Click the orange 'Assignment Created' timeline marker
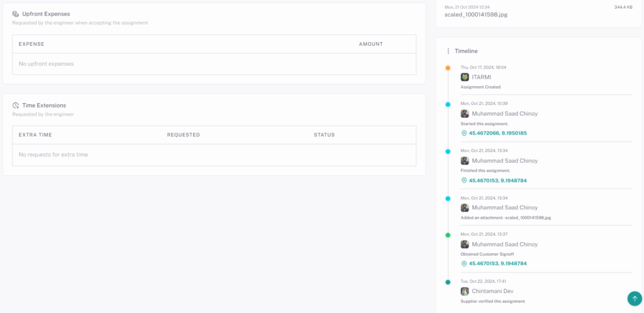The image size is (644, 313). (x=448, y=68)
